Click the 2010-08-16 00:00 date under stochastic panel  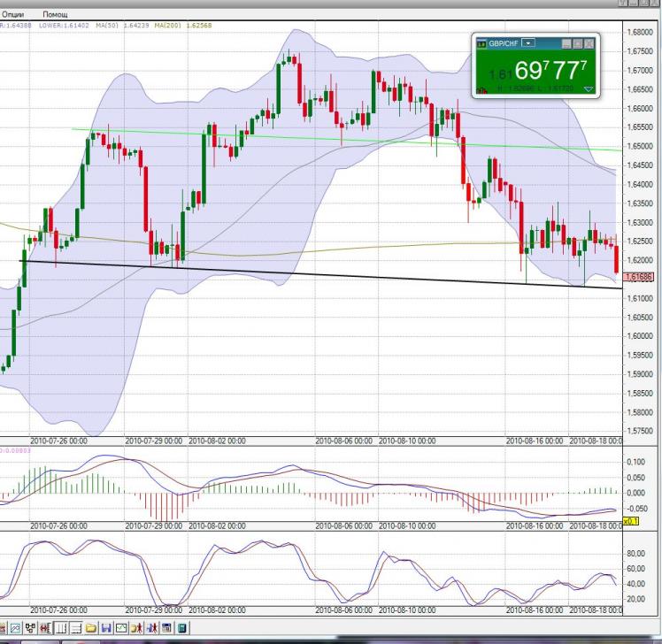click(534, 610)
